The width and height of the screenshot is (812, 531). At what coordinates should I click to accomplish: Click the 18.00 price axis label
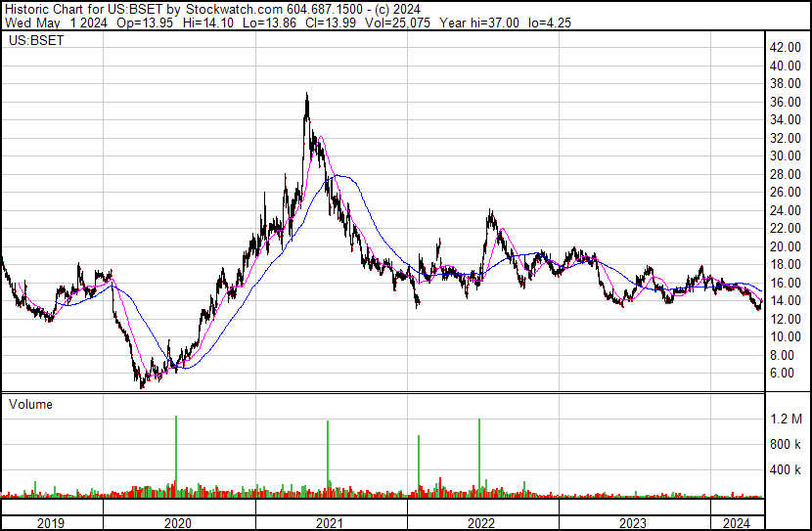click(x=786, y=264)
